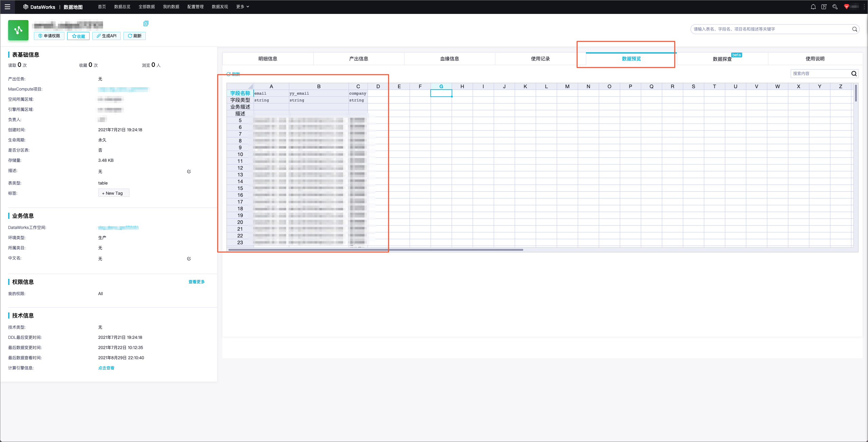Click the copy table name icon

click(146, 23)
